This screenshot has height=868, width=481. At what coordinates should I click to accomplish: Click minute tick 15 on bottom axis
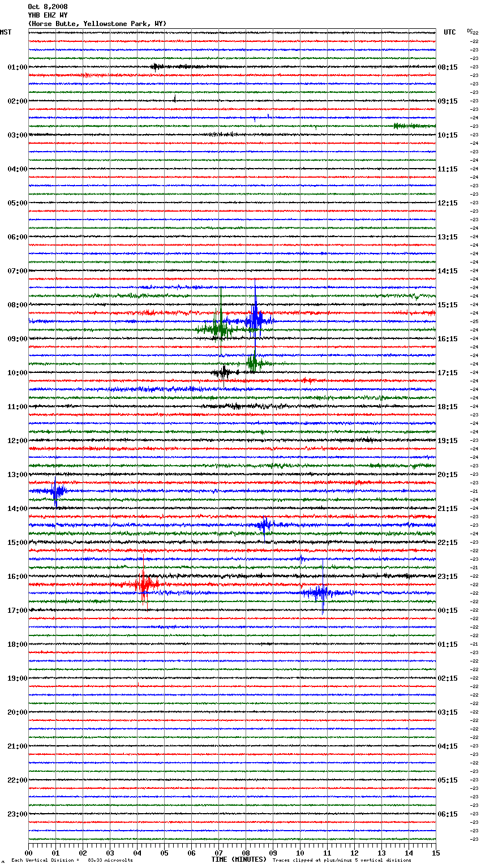436,852
